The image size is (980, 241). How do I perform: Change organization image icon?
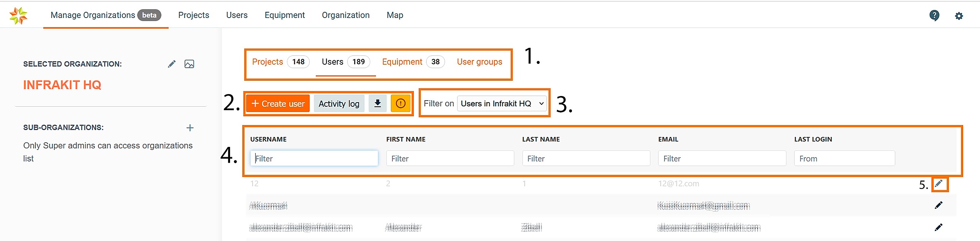(189, 64)
